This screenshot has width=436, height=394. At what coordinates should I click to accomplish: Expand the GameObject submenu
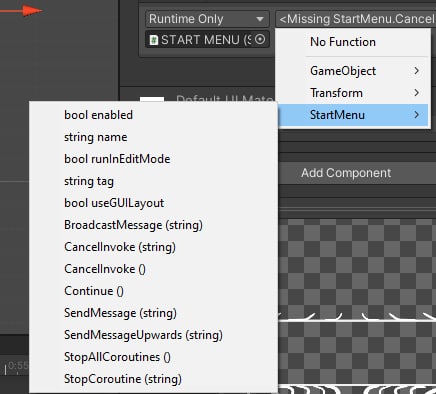353,71
